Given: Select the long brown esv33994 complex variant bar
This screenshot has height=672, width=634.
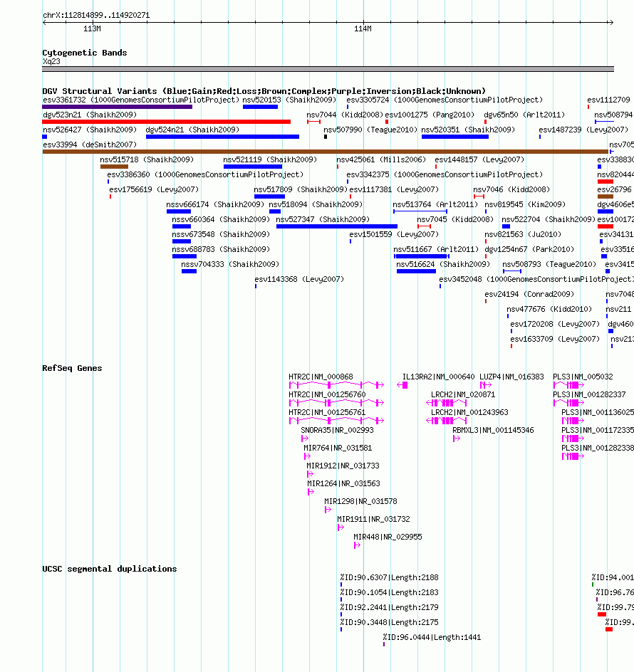Looking at the screenshot, I should 325,152.
